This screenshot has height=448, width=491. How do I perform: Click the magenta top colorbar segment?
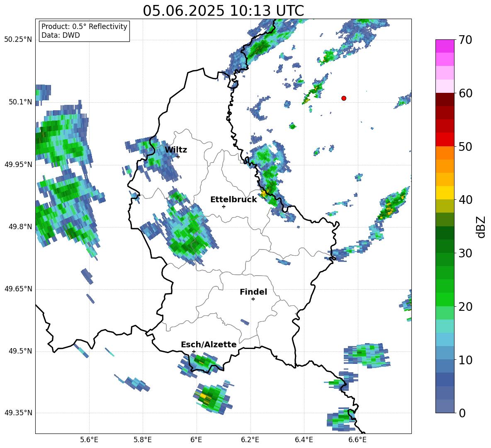[x=445, y=46]
